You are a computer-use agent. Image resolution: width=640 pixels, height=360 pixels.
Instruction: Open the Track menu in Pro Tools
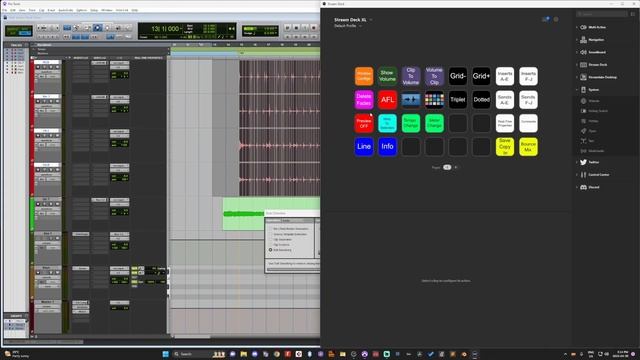[32, 10]
